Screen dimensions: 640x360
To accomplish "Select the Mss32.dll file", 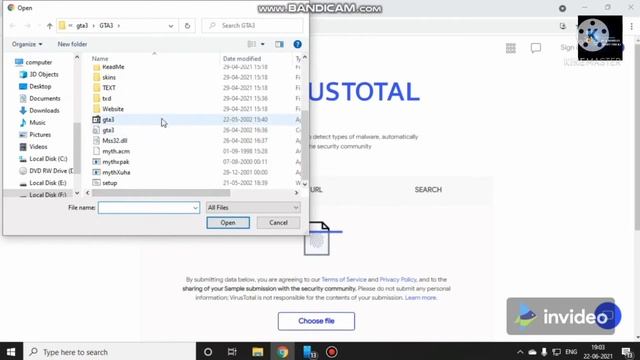I will click(115, 140).
